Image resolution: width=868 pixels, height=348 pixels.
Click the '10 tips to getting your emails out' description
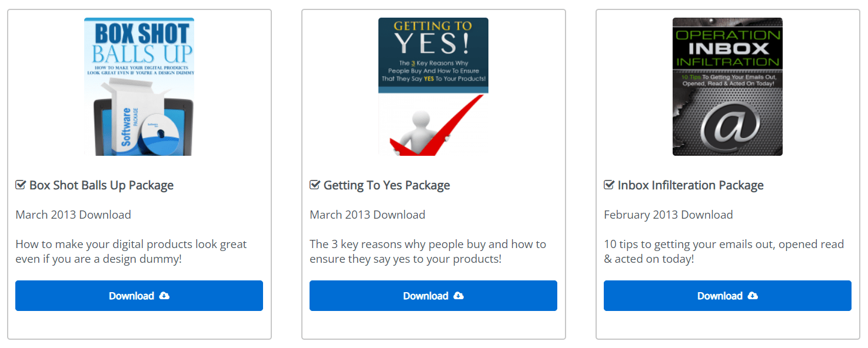coord(724,251)
